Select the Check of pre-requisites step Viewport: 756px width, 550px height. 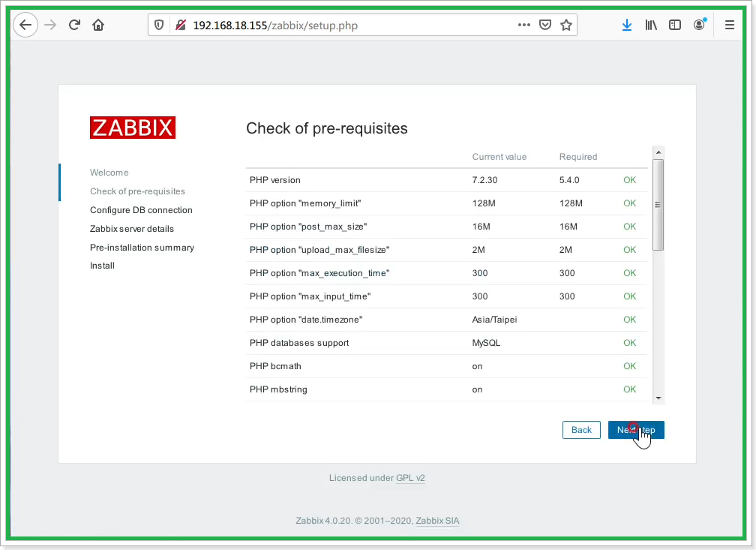[x=137, y=191]
